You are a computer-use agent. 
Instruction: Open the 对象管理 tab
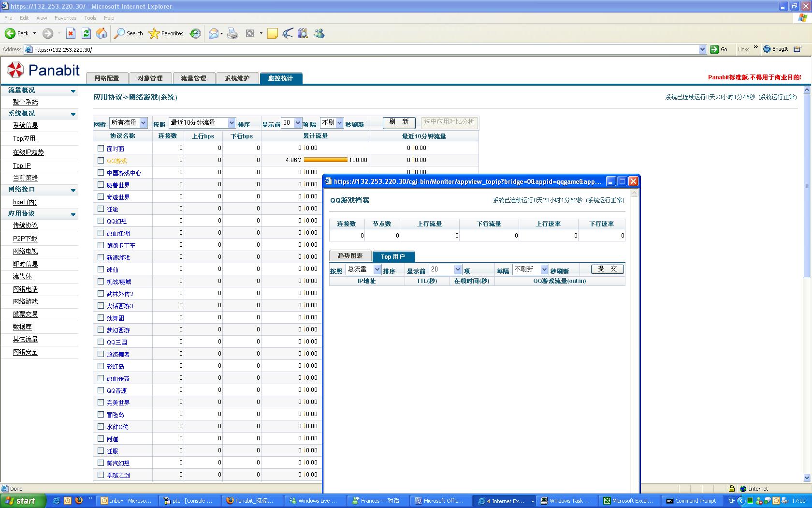[150, 78]
